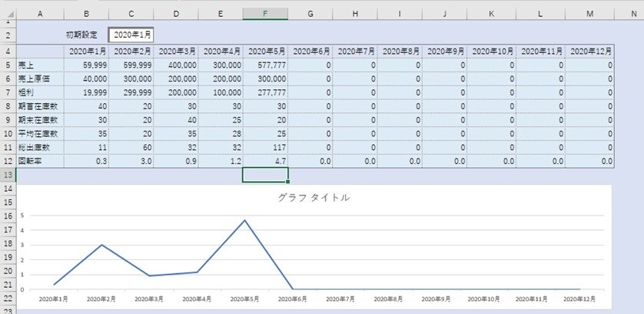The image size is (644, 314).
Task: Select the cell with value 117
Action: 265,147
